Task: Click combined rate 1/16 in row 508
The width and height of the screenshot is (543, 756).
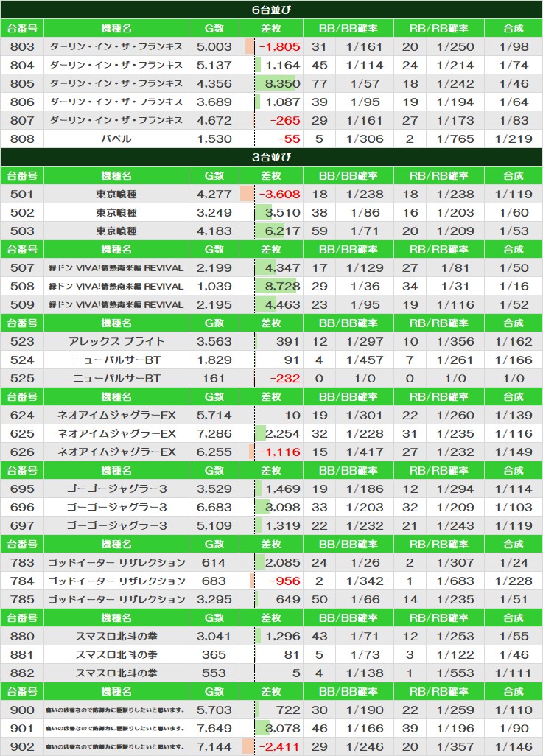Action: [x=514, y=287]
